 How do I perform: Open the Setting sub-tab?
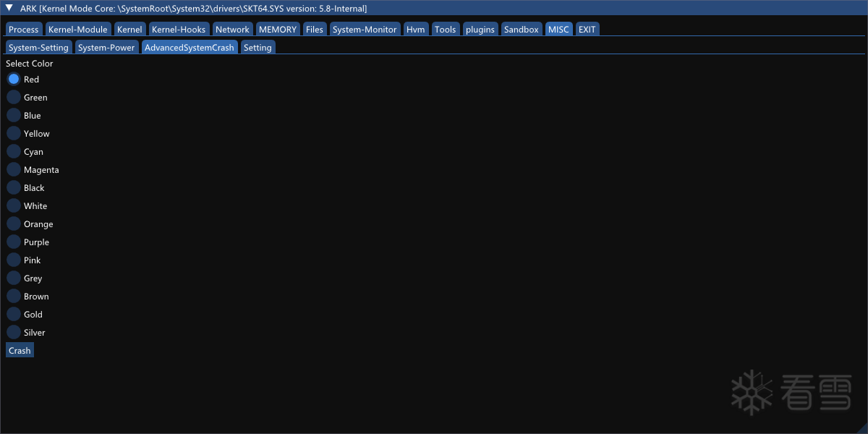(x=258, y=47)
